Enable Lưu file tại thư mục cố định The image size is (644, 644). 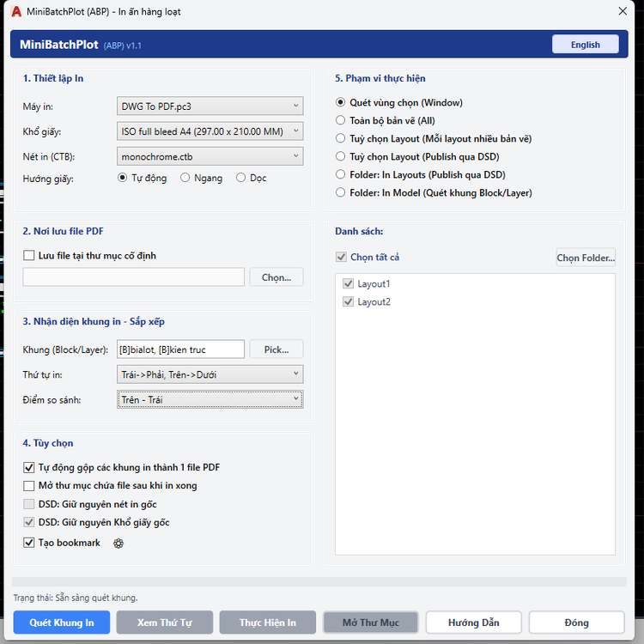coord(89,256)
